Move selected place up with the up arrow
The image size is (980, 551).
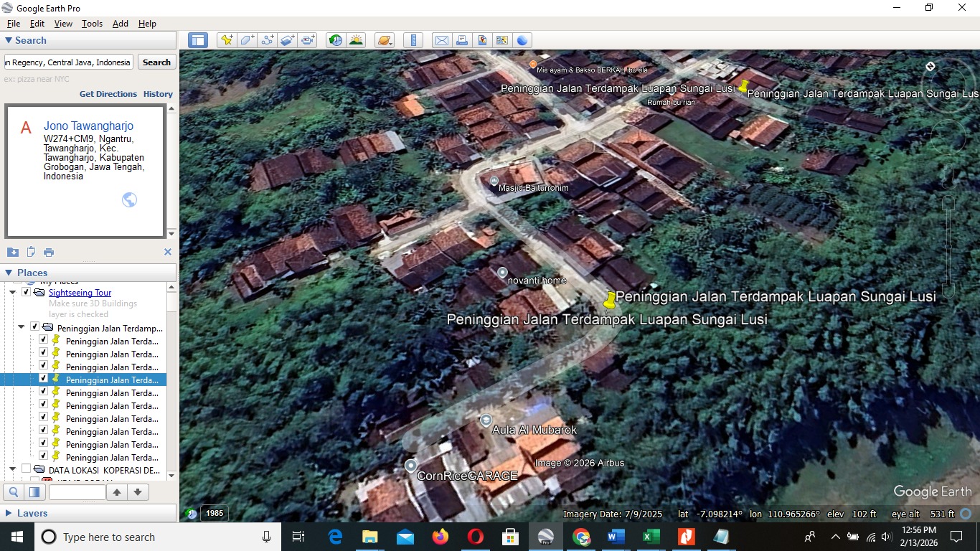[x=117, y=492]
